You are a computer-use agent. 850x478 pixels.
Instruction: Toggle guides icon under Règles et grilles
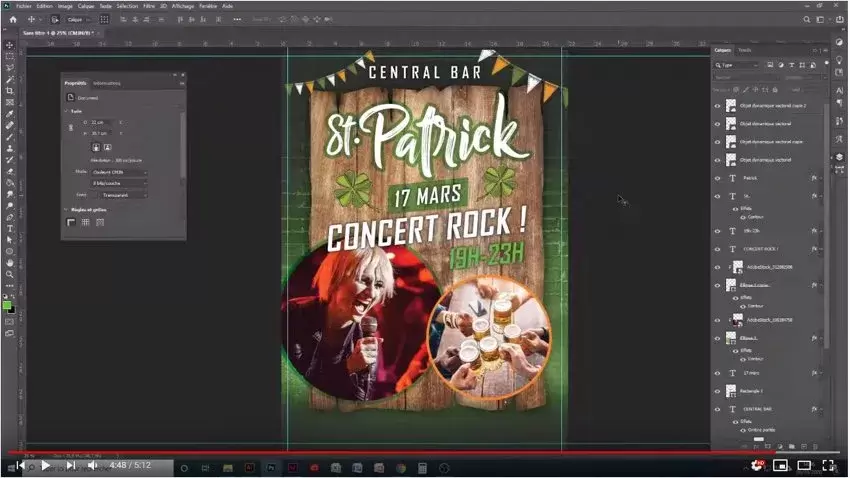click(100, 222)
